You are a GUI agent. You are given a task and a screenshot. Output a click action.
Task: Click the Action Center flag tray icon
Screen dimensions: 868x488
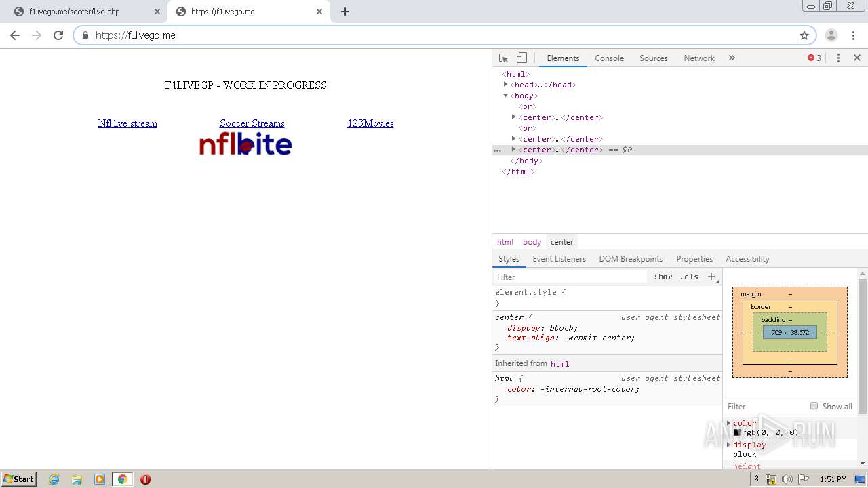click(804, 479)
